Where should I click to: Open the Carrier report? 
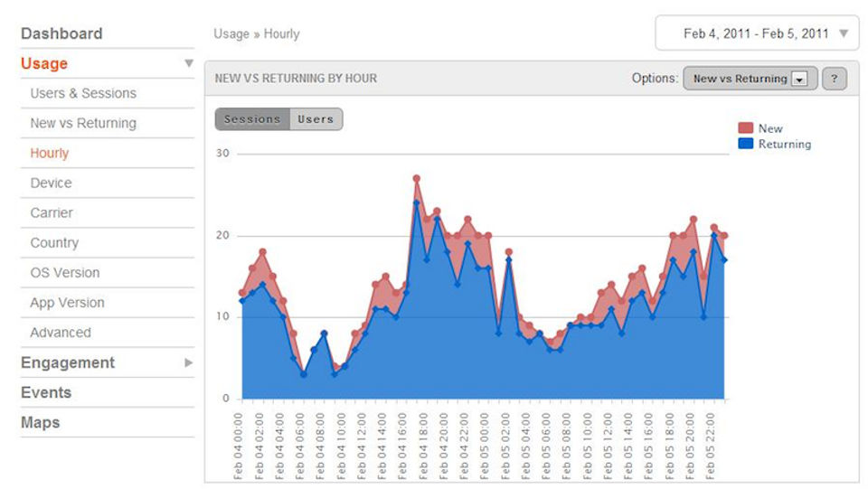(x=52, y=213)
